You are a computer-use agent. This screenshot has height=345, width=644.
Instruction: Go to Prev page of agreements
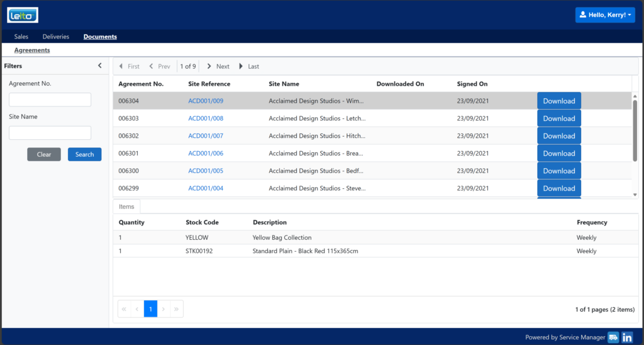click(159, 66)
